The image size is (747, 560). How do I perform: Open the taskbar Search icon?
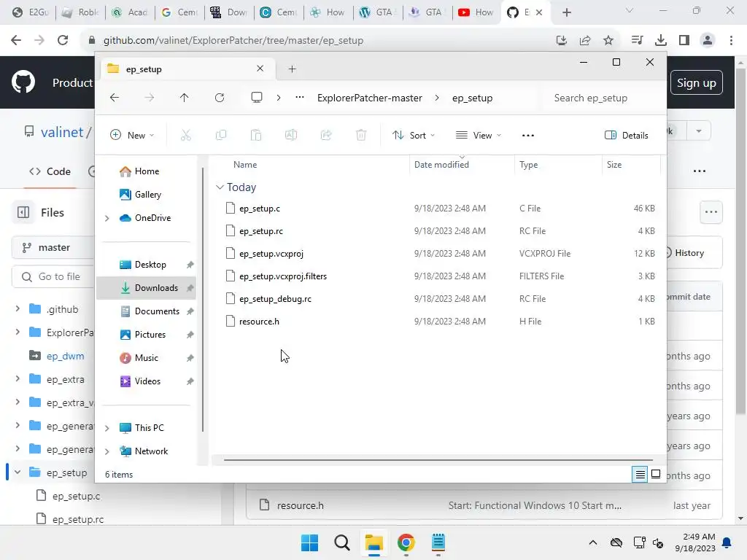(342, 542)
